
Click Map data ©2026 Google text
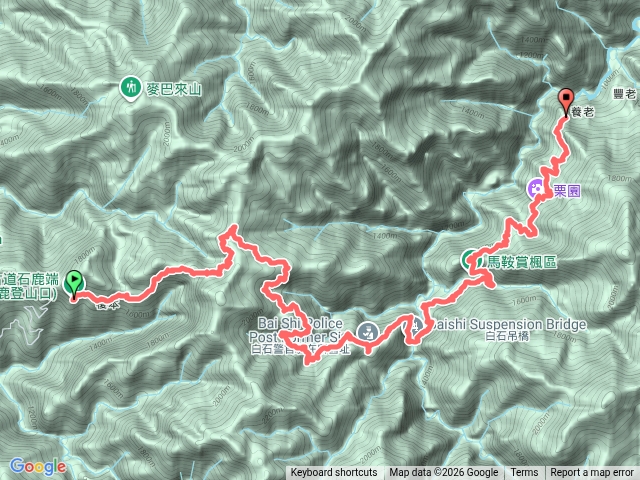444,473
